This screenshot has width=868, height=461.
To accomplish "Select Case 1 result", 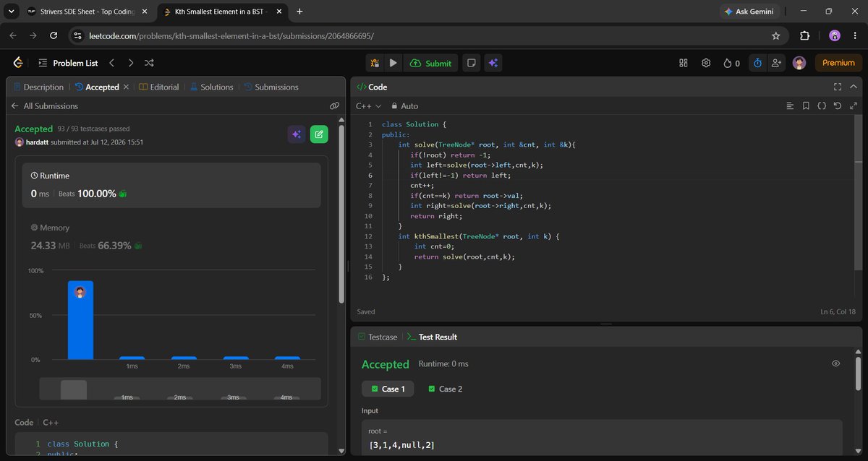I will point(388,389).
